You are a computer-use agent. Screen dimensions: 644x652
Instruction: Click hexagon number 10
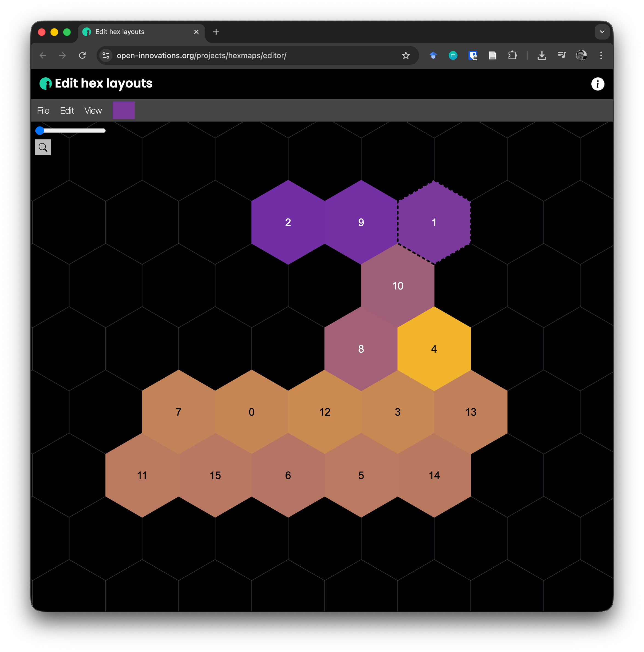pyautogui.click(x=397, y=286)
